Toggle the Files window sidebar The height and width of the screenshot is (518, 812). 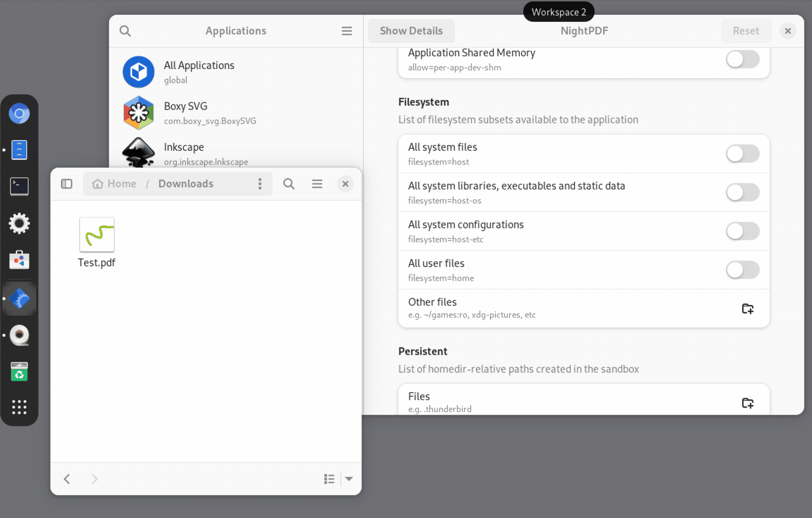click(67, 183)
